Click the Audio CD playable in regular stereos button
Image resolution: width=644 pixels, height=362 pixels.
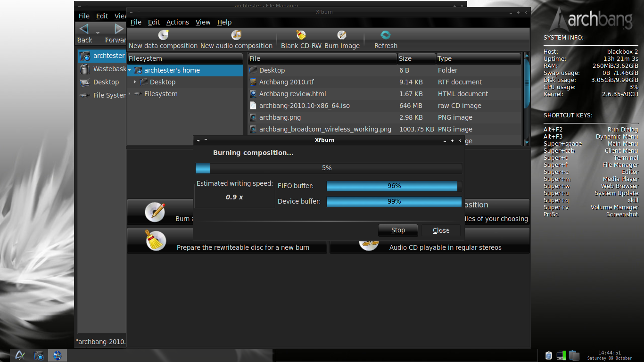(x=429, y=240)
